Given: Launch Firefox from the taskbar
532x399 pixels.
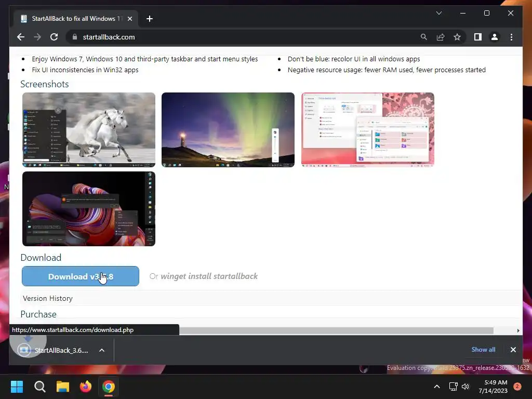Looking at the screenshot, I should click(x=86, y=387).
